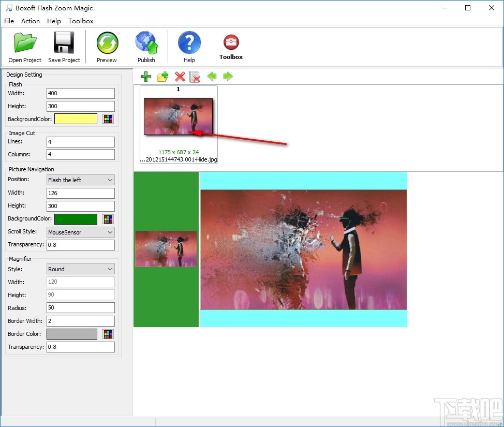Image resolution: width=504 pixels, height=427 pixels.
Task: Click the Save Project button
Action: [x=64, y=47]
